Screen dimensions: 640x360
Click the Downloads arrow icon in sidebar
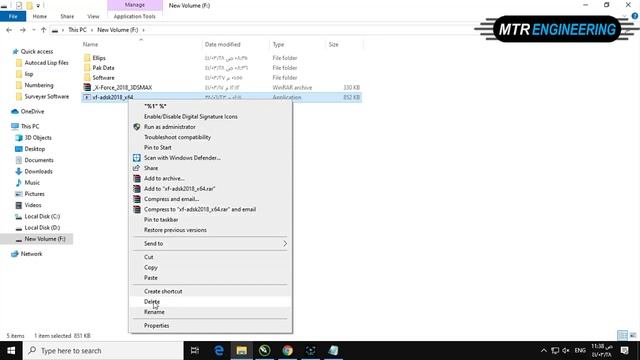click(18, 171)
